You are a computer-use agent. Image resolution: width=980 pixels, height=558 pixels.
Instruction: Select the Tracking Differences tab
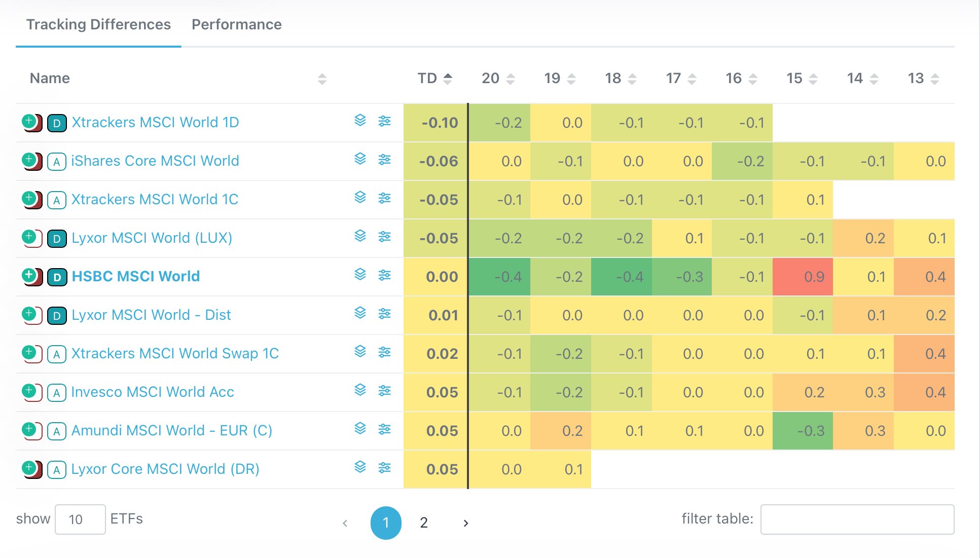pos(98,24)
